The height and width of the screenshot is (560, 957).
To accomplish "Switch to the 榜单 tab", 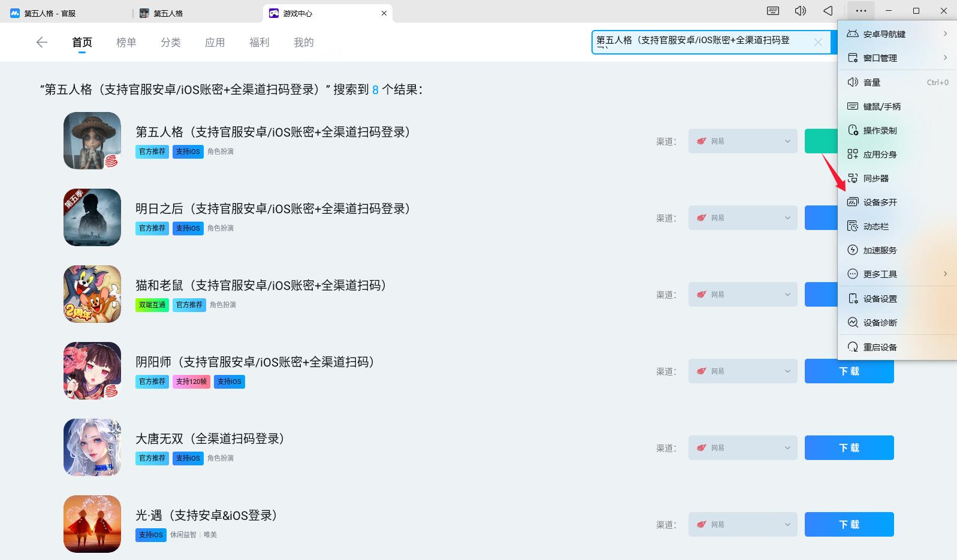I will pos(126,42).
